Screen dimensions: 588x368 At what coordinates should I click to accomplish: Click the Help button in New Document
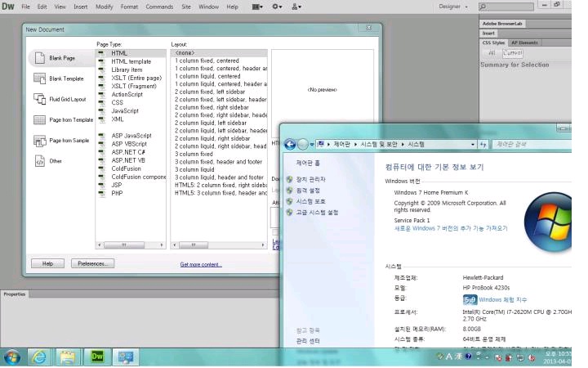[47, 263]
